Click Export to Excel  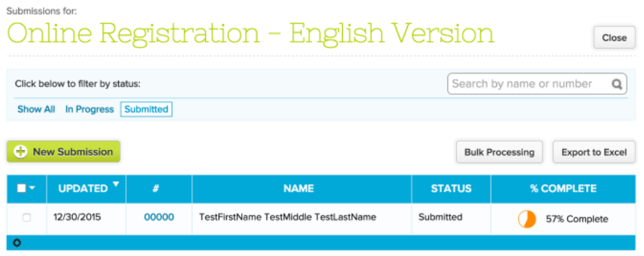[x=595, y=153]
